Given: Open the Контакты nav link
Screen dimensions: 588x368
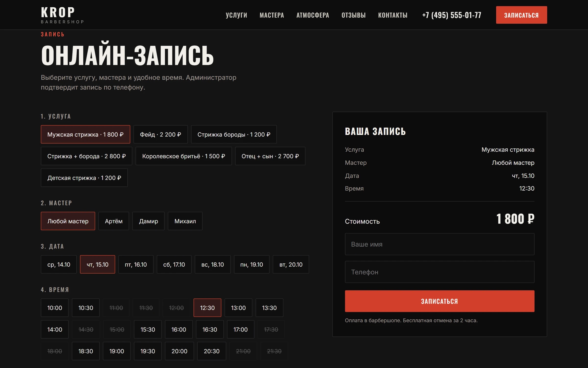Looking at the screenshot, I should (393, 15).
